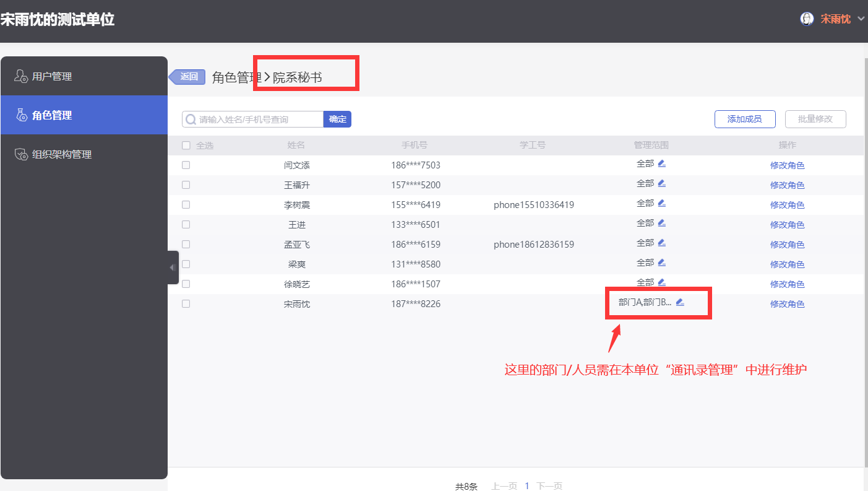
Task: Check the box for 王福升
Action: coord(186,185)
